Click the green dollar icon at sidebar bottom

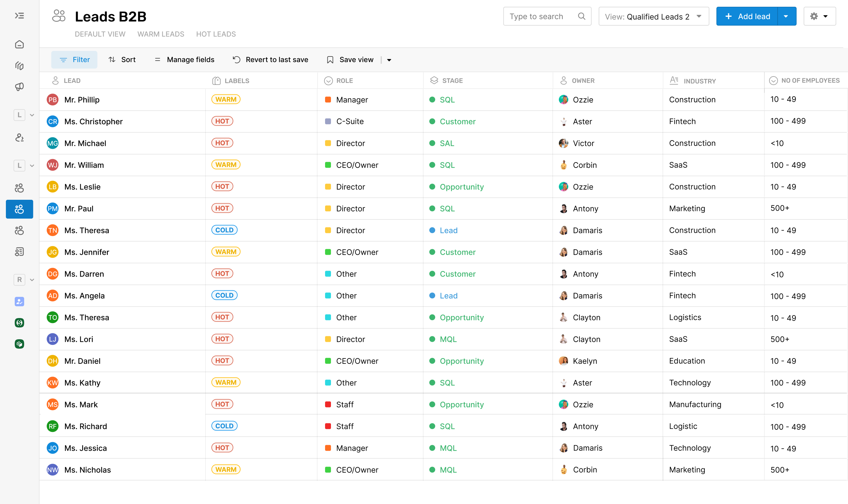coord(19,323)
